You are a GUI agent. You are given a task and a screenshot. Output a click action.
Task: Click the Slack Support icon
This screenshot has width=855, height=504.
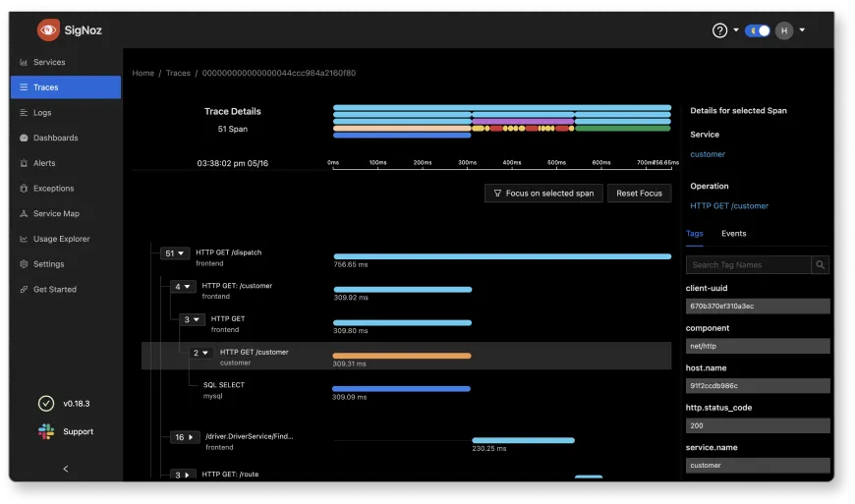46,431
